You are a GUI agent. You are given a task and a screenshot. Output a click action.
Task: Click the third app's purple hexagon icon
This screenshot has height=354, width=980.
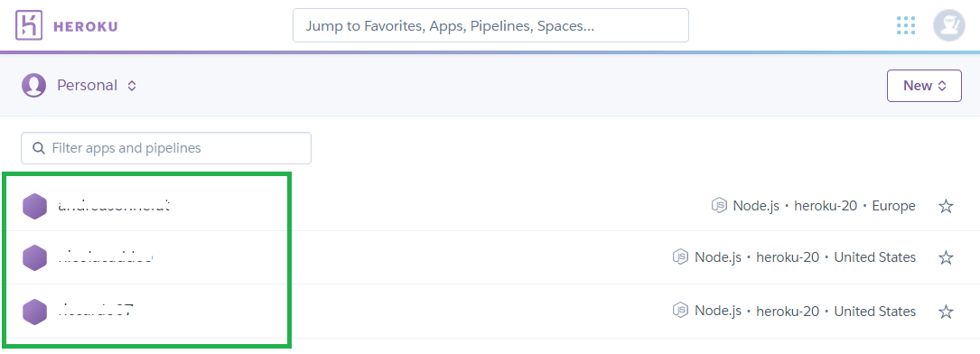35,312
